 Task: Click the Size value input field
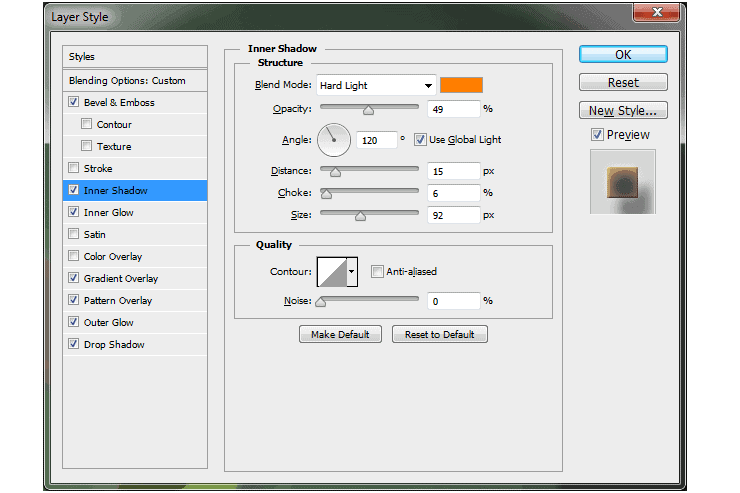click(453, 215)
